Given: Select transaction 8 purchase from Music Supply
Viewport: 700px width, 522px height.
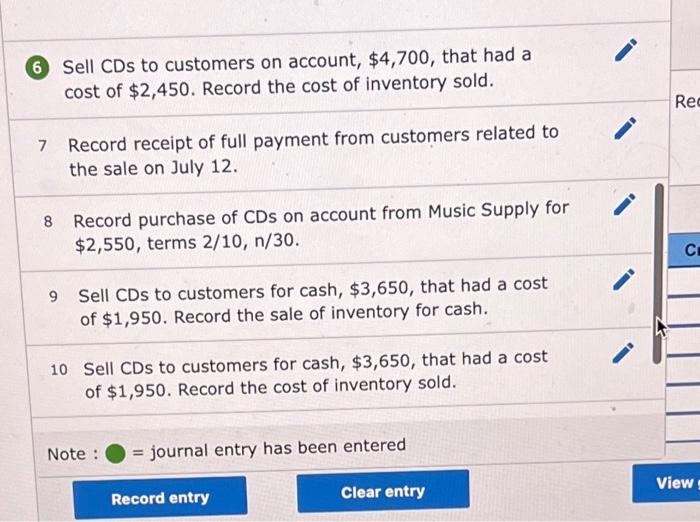Looking at the screenshot, I should click(337, 228).
